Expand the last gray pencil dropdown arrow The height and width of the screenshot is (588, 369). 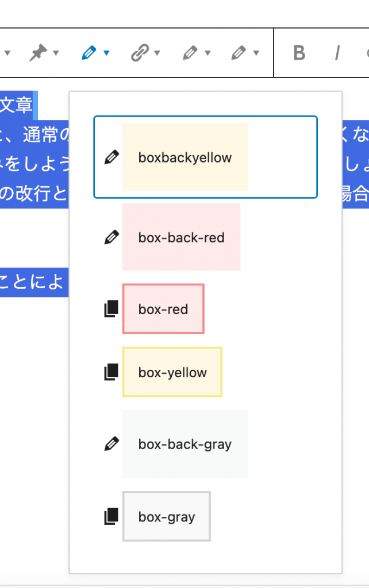[256, 54]
